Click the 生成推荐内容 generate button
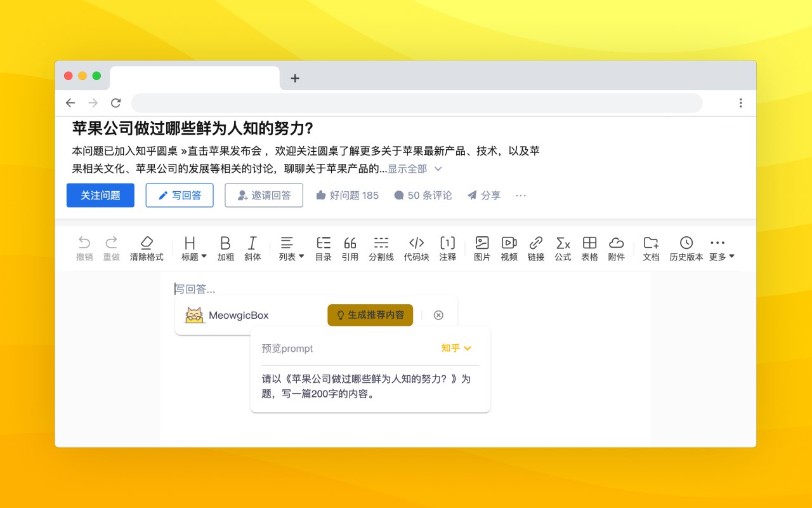 [370, 315]
